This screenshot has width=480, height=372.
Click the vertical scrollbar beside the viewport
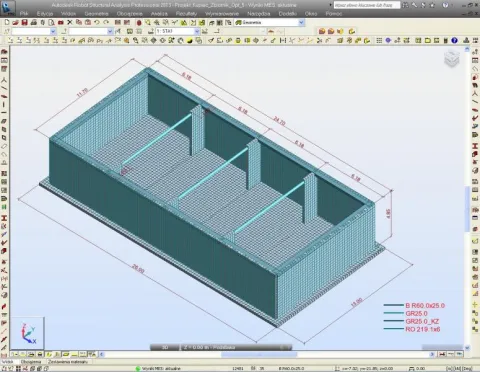467,198
